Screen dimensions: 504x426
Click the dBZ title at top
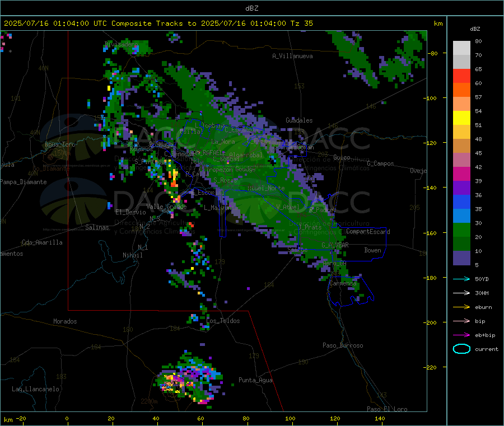pyautogui.click(x=251, y=8)
